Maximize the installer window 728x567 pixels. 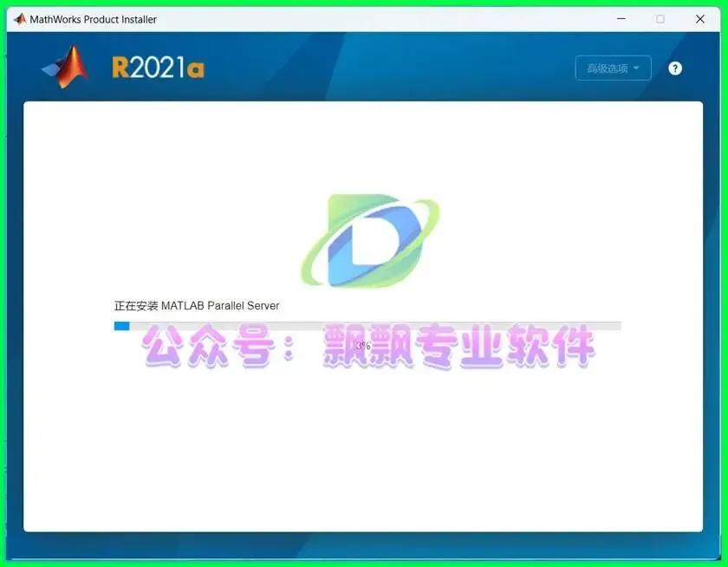tap(660, 19)
